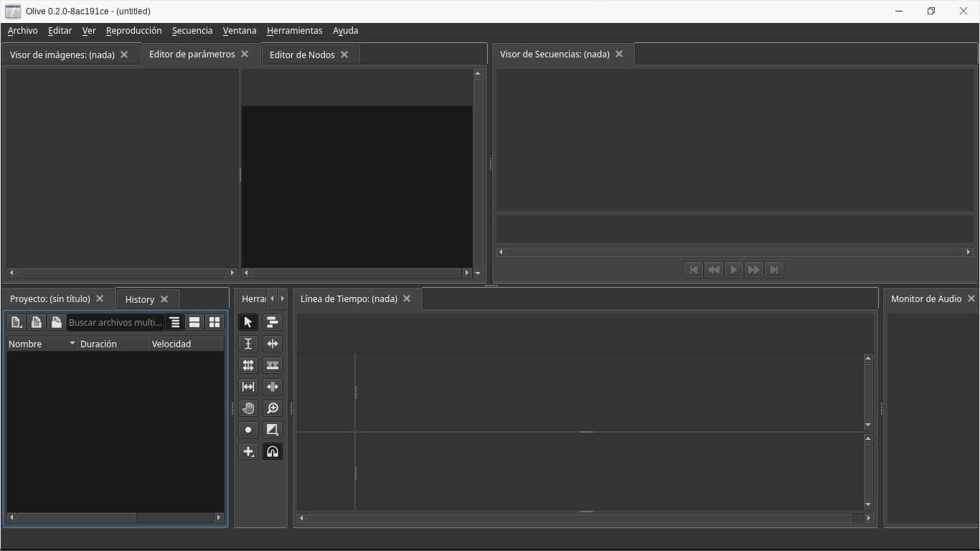Click parameter editor vertical scrollbar up arrow

(x=478, y=73)
